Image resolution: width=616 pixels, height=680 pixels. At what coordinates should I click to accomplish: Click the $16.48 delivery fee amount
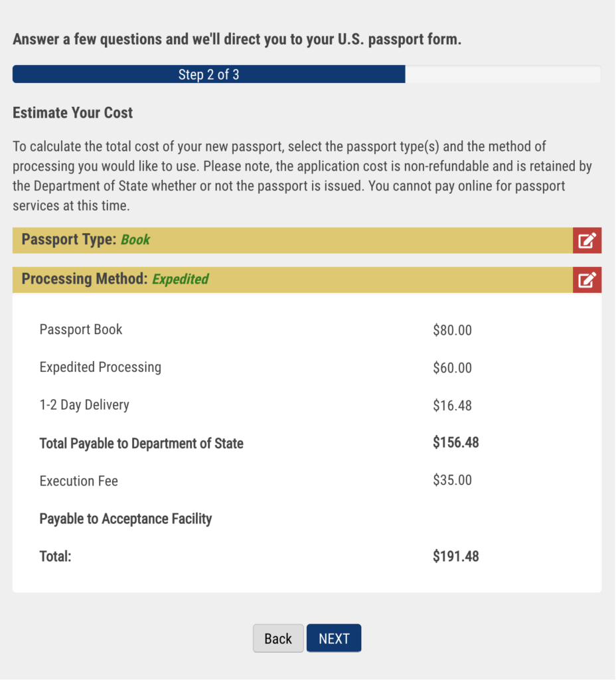pos(452,405)
